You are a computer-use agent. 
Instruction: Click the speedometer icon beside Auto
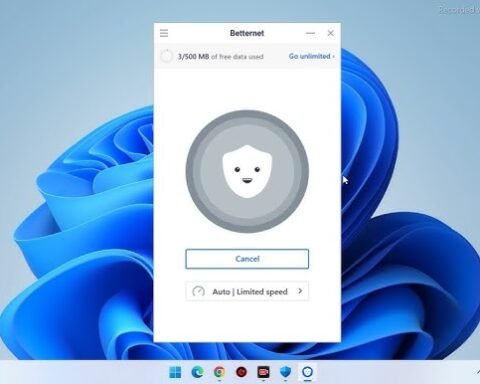pos(198,292)
